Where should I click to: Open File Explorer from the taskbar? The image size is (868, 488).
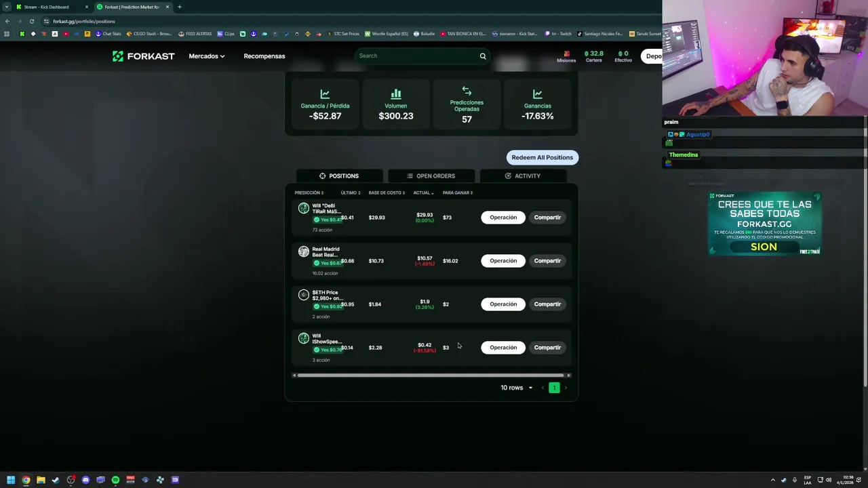point(41,480)
